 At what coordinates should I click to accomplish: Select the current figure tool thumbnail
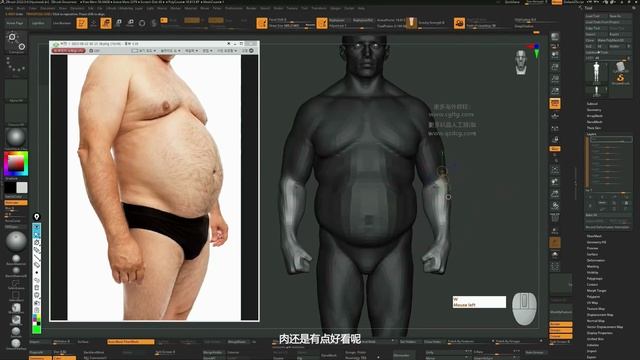tap(596, 73)
